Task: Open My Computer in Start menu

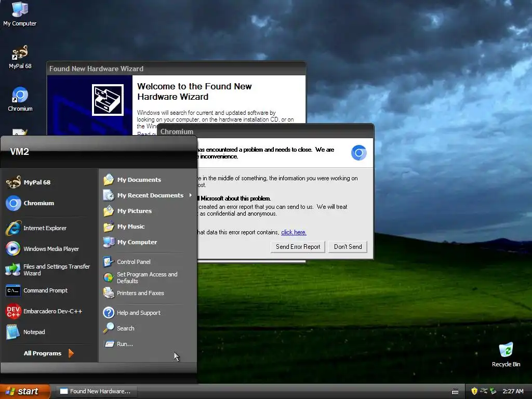Action: pyautogui.click(x=147, y=242)
